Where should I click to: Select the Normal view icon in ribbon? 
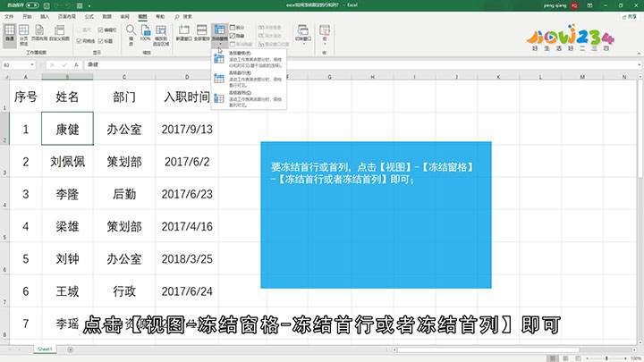coord(10,33)
